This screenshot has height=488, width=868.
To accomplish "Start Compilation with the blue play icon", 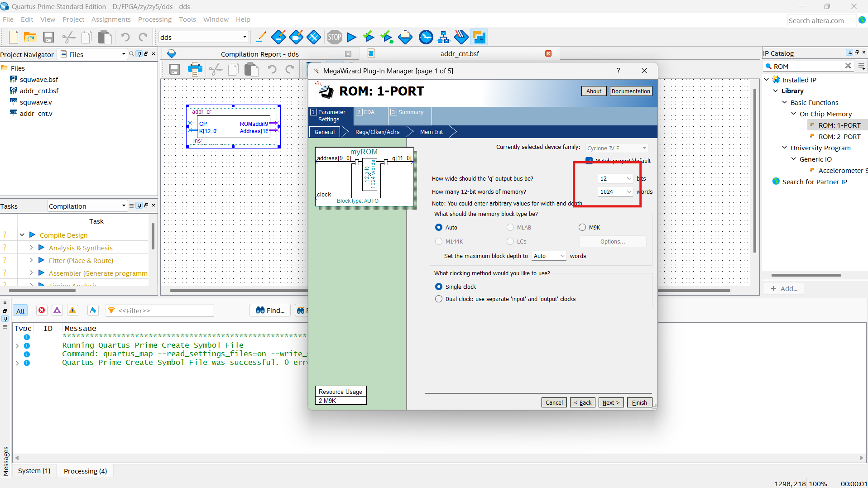I will tap(351, 37).
